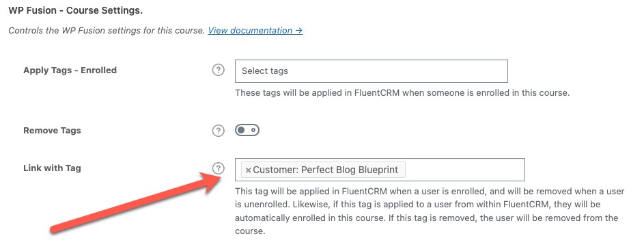Select the Customer: Perfect Blog Blueprint chip

tap(324, 170)
